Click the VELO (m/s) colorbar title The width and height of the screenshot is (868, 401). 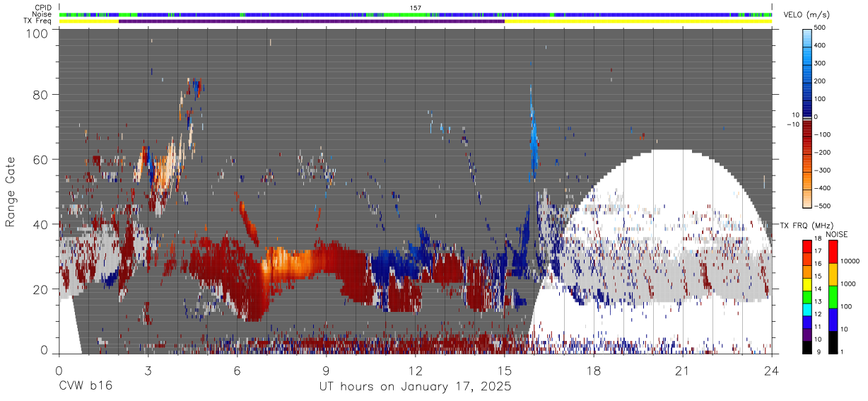pyautogui.click(x=807, y=15)
